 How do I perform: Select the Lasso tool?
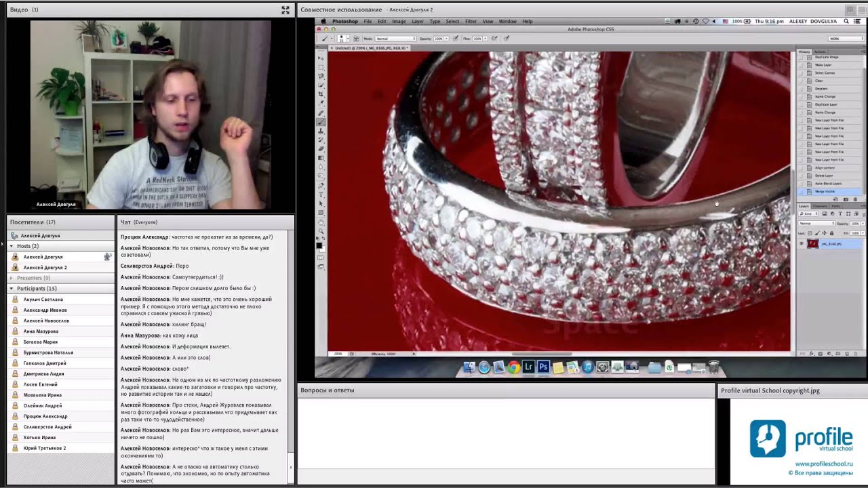click(x=321, y=76)
